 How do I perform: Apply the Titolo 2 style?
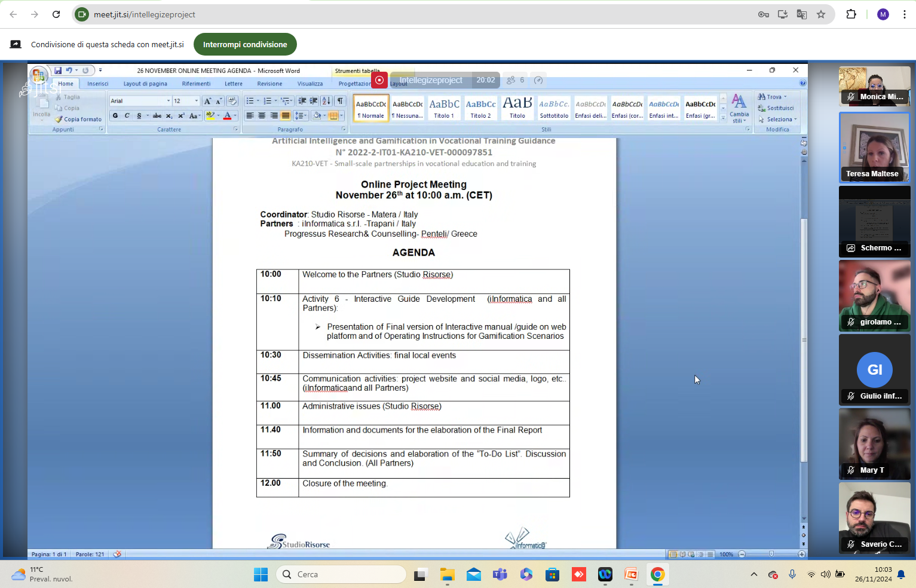[480, 108]
